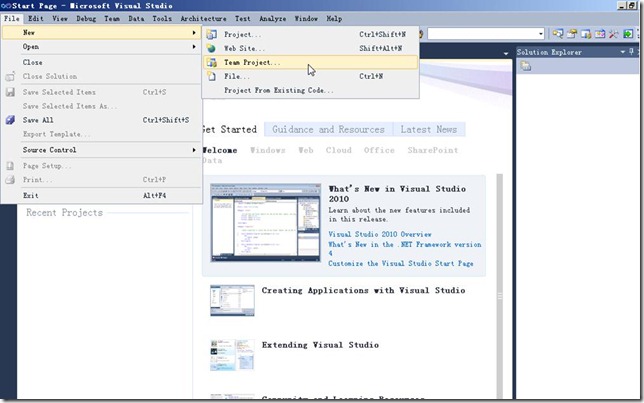The width and height of the screenshot is (644, 403).
Task: Open Extending Visual Studio item
Action: (x=320, y=345)
